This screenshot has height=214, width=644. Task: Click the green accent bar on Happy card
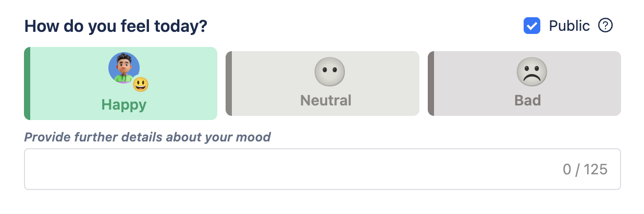pos(27,84)
